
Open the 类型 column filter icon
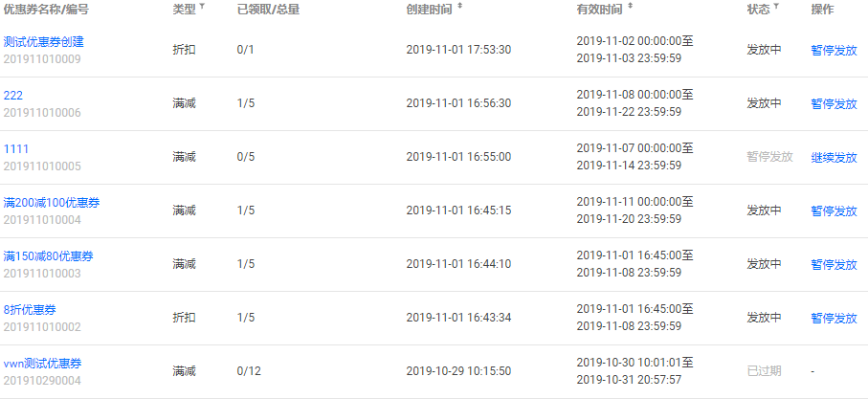point(202,8)
